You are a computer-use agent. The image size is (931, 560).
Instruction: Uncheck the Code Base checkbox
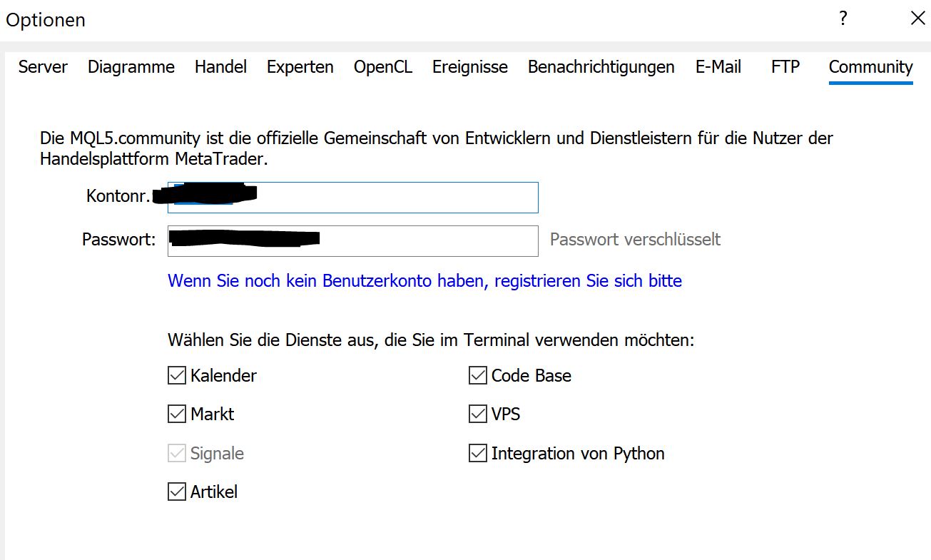[478, 375]
